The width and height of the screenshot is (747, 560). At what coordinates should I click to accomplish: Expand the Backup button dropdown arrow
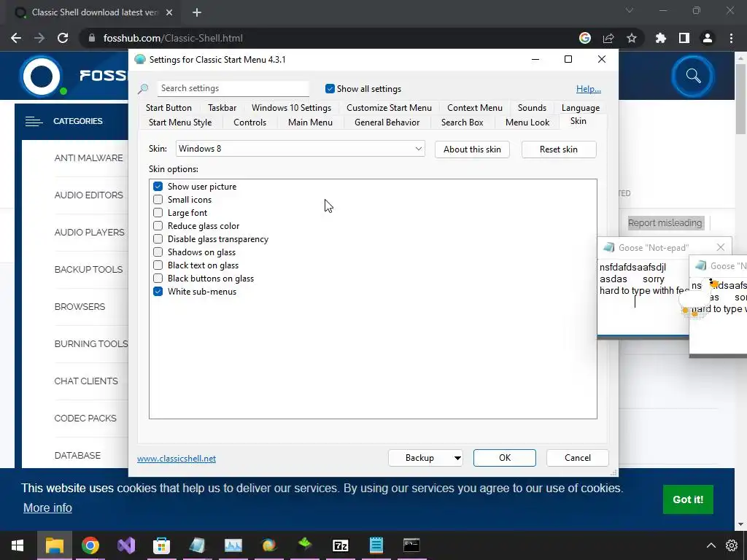[x=457, y=458]
